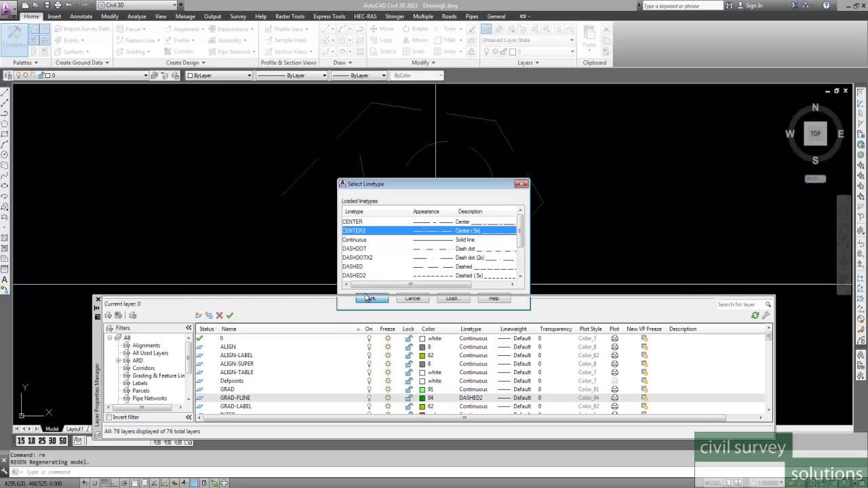Image resolution: width=868 pixels, height=488 pixels.
Task: Click Save icon in quick access toolbar
Action: coord(47,5)
